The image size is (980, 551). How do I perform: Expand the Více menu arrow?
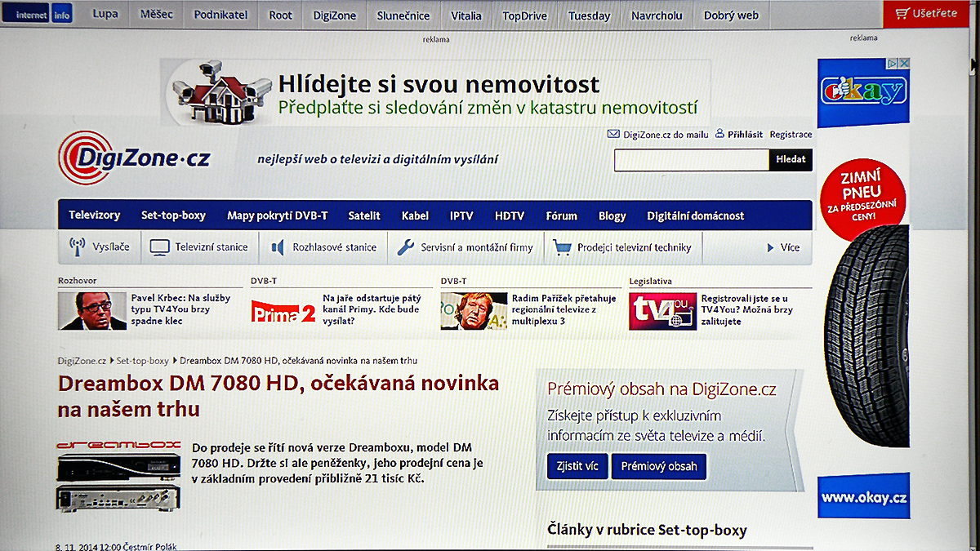(x=770, y=247)
